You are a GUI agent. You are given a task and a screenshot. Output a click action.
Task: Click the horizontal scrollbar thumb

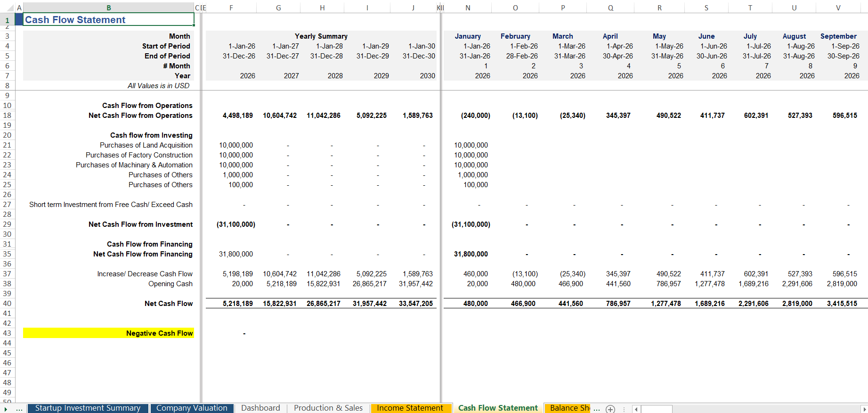(x=657, y=409)
